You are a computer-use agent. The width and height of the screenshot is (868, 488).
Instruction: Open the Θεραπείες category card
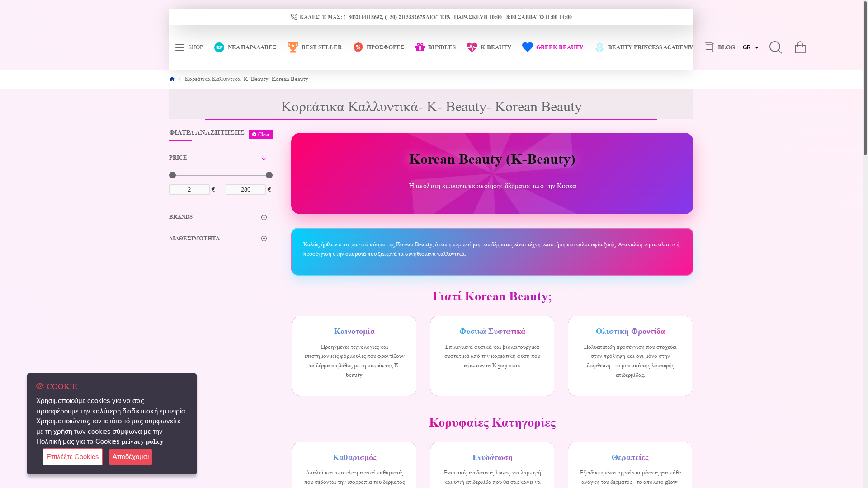click(630, 465)
